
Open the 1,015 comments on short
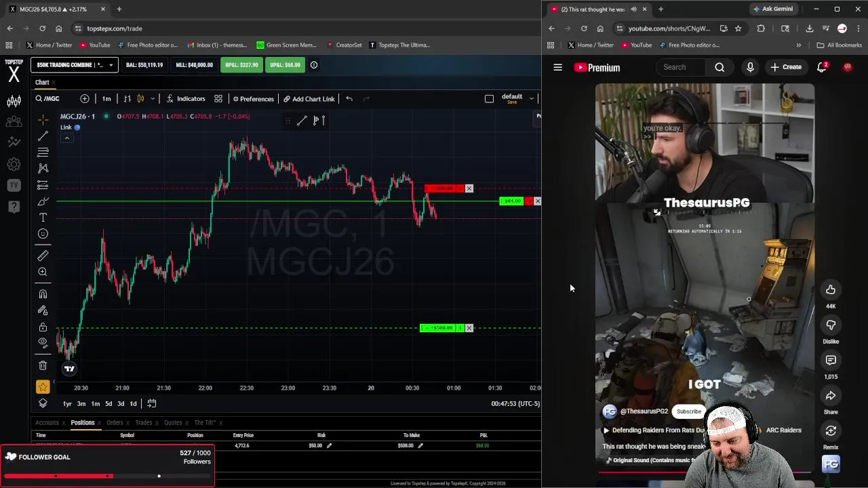[831, 361]
